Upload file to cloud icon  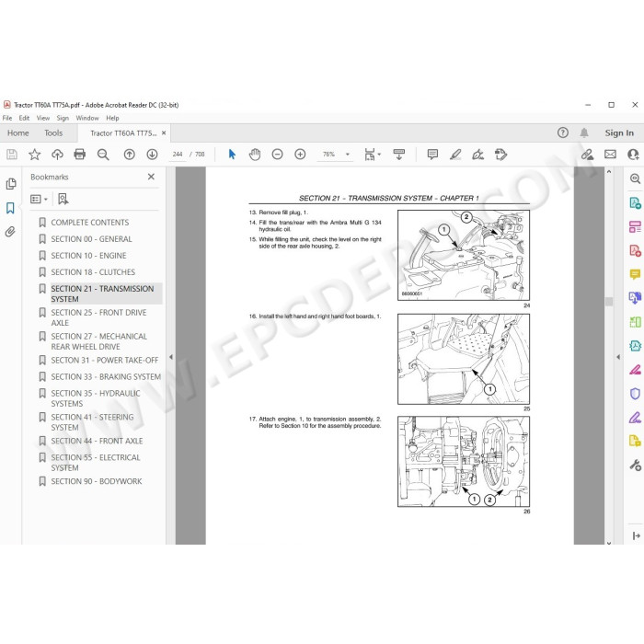coord(57,155)
